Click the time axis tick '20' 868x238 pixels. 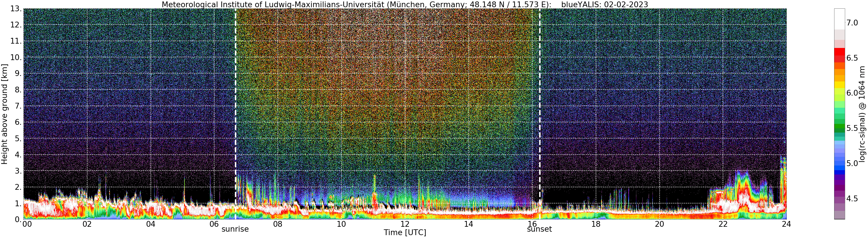[659, 224]
